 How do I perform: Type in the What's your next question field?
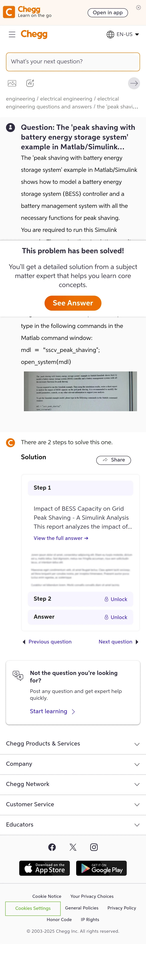coord(73,62)
